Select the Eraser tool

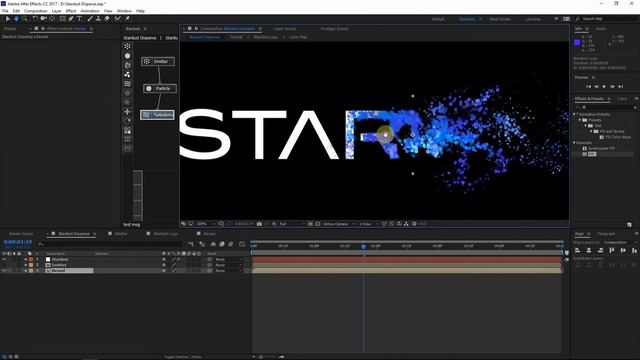[x=107, y=19]
